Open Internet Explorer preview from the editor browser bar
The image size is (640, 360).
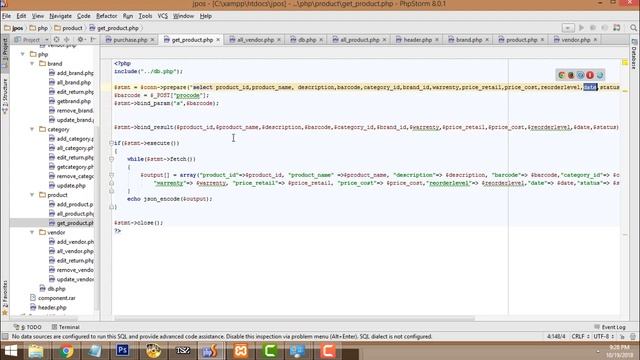[x=600, y=75]
